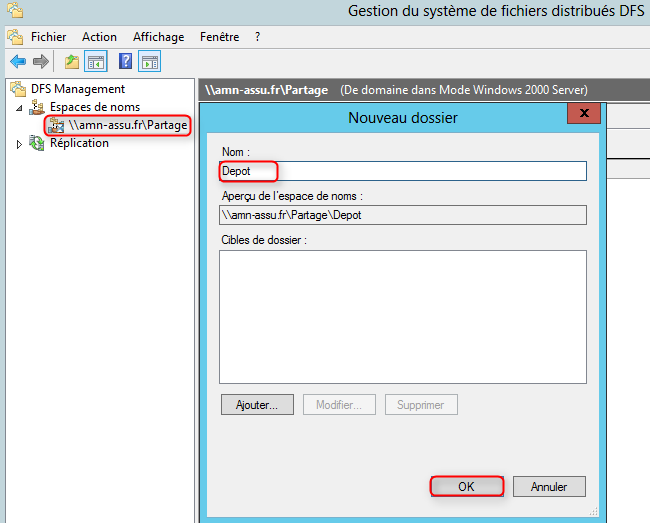Open the Fenêtre menu
This screenshot has height=523, width=650.
tap(219, 37)
